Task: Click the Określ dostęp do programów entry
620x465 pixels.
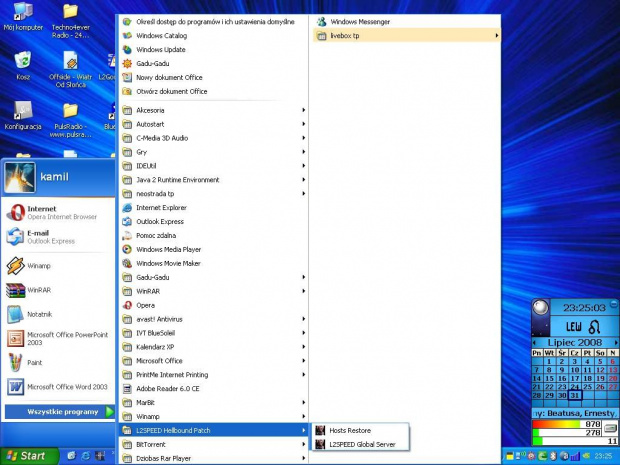Action: point(214,22)
